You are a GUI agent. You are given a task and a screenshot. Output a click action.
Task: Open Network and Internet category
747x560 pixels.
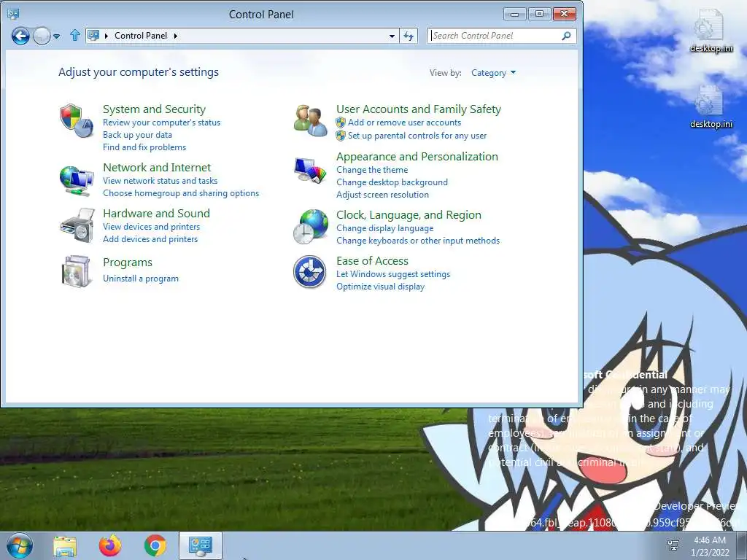[157, 168]
